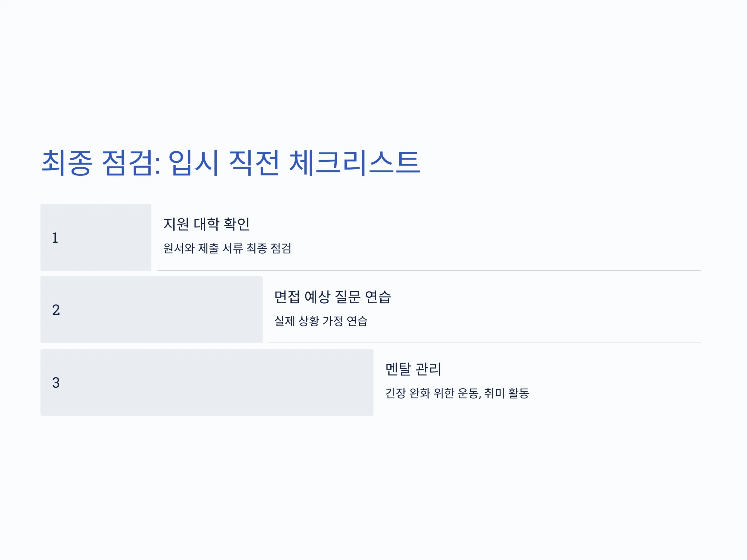Select the longest gray bar shape

(207, 382)
